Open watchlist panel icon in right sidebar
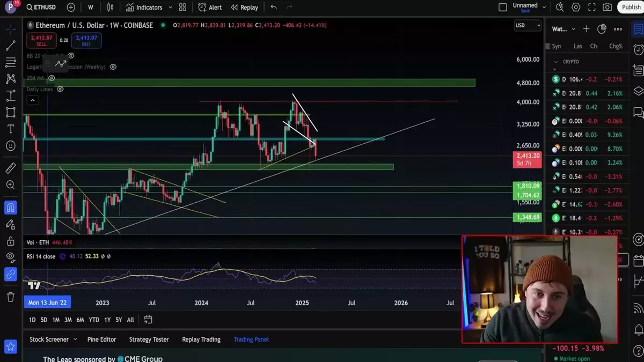This screenshot has width=644, height=362. tap(638, 29)
